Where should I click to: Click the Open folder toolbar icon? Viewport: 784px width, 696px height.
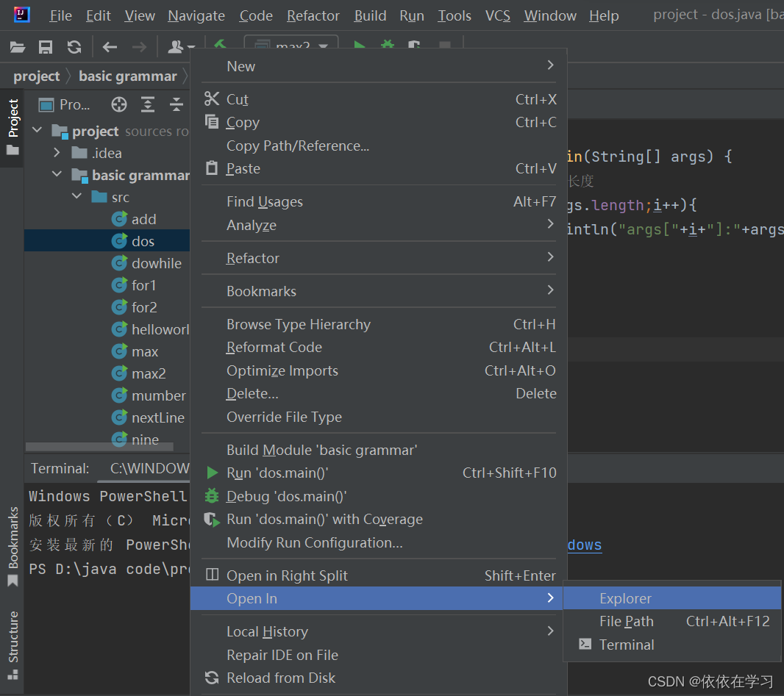(x=18, y=48)
